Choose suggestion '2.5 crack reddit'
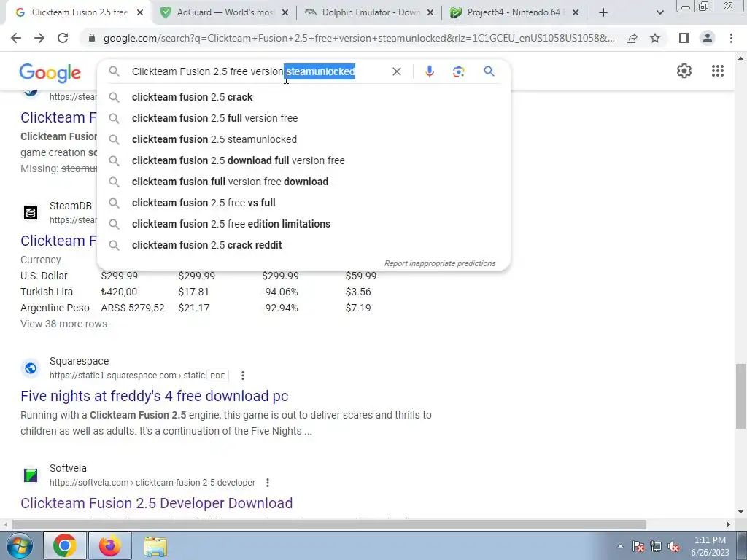This screenshot has width=747, height=560. [x=303, y=245]
